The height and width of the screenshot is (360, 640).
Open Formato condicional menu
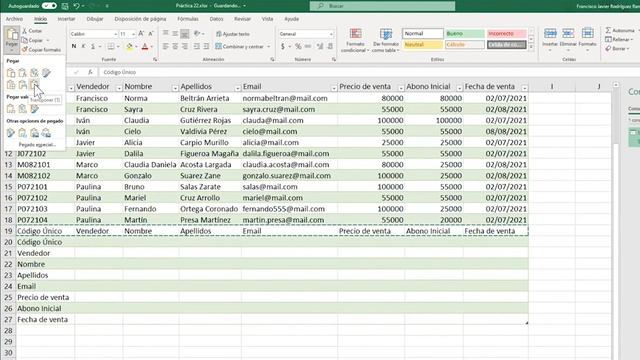[355, 40]
